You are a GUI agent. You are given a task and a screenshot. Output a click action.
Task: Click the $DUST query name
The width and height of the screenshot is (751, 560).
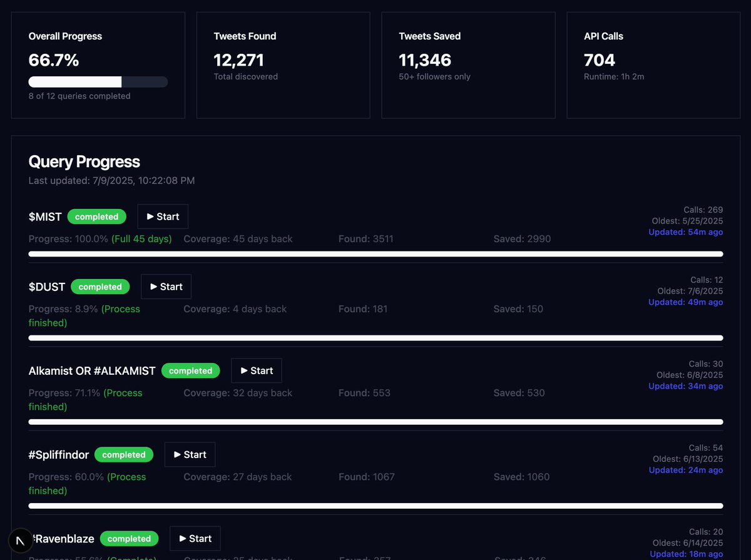coord(47,287)
